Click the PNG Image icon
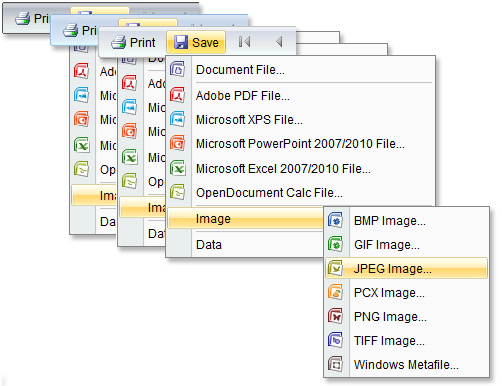 335,316
